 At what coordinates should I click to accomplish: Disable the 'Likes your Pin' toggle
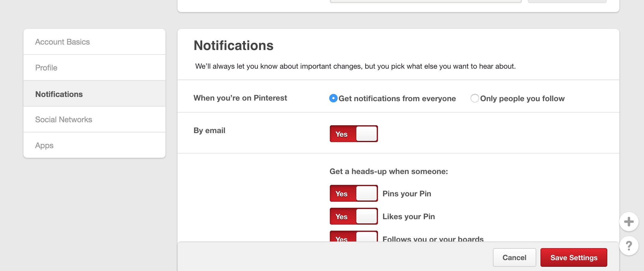coord(354,216)
